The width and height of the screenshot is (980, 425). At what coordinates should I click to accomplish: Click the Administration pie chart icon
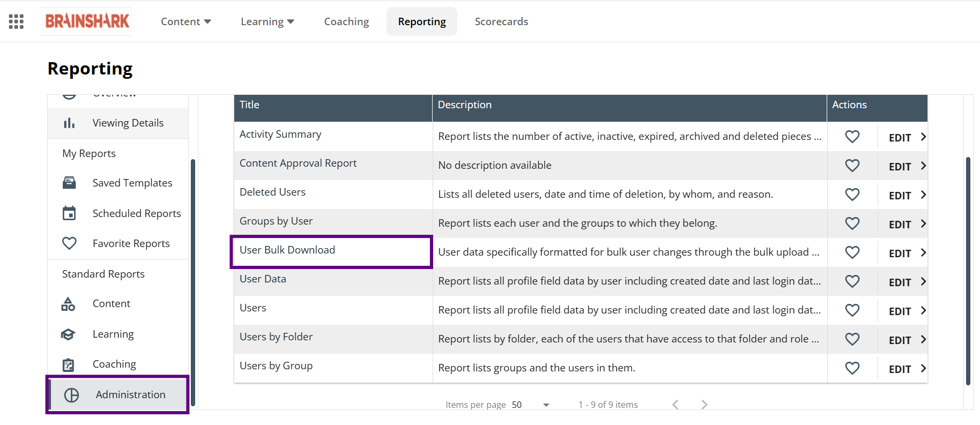point(71,395)
